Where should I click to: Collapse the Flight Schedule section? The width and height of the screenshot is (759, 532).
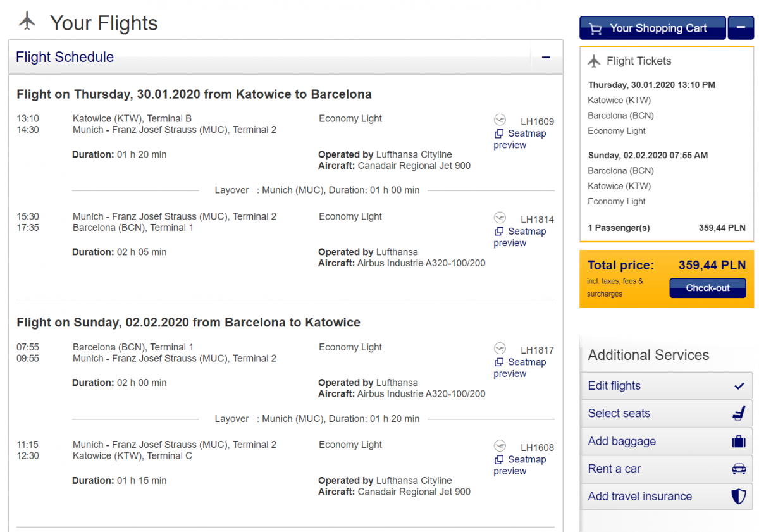click(x=546, y=58)
